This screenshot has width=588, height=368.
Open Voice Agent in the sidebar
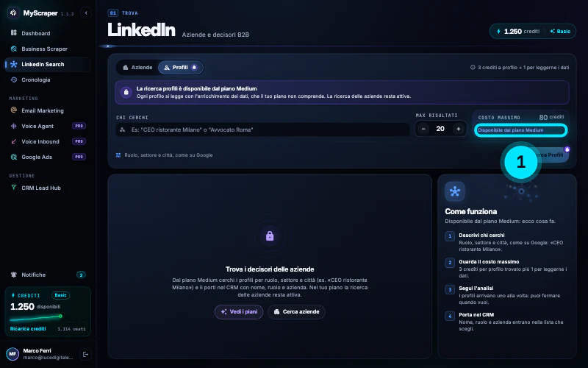48,126
